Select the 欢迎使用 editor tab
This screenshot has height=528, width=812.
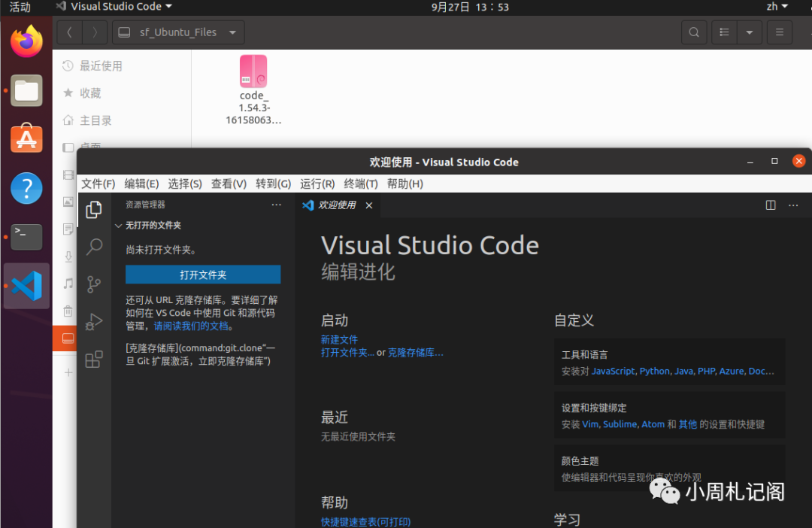pyautogui.click(x=337, y=205)
